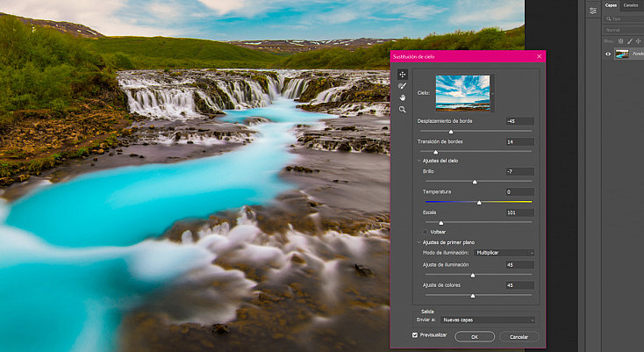Open the layer filter Tipo dropdown
The width and height of the screenshot is (644, 352).
point(625,19)
